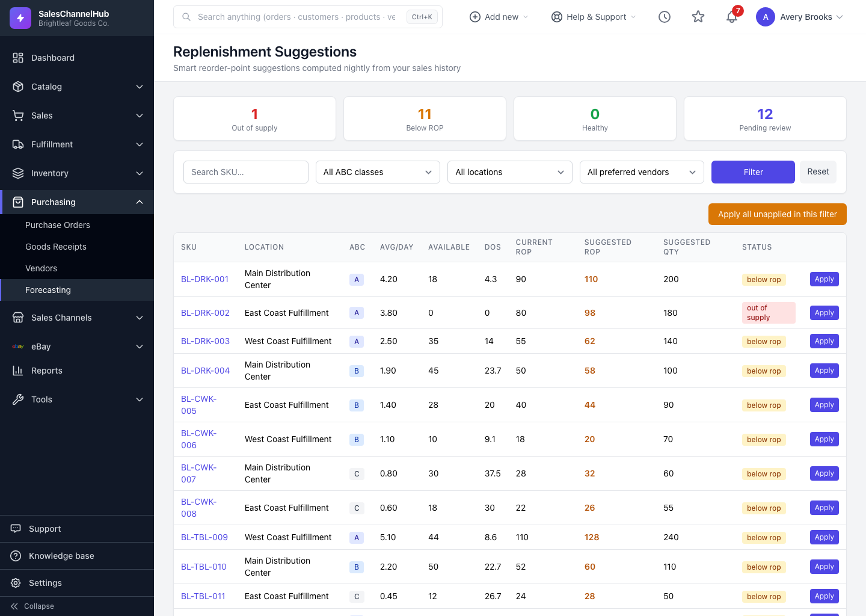The image size is (866, 616).
Task: Click the Search SKU input field
Action: (x=246, y=172)
